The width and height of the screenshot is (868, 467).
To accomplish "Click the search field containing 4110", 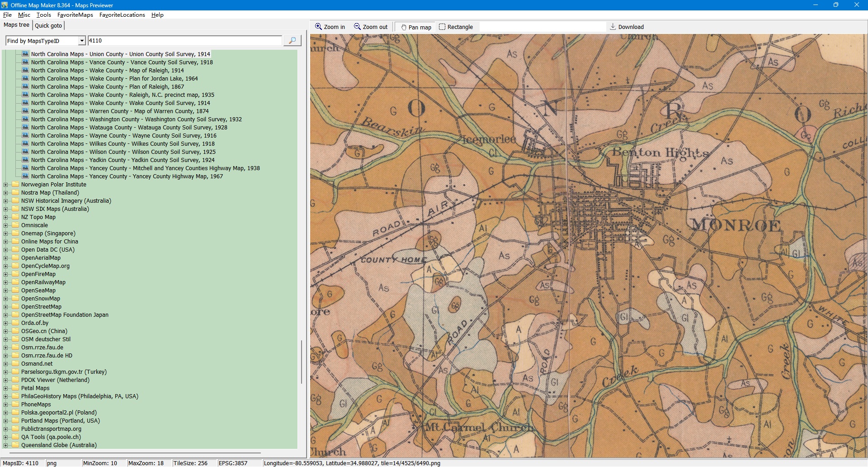I will [x=184, y=41].
